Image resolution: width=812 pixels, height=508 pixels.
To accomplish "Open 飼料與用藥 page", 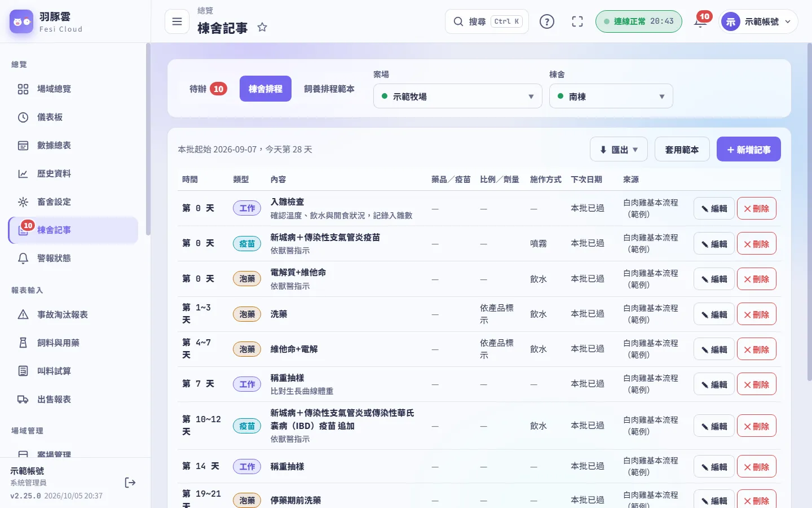I will (x=73, y=343).
